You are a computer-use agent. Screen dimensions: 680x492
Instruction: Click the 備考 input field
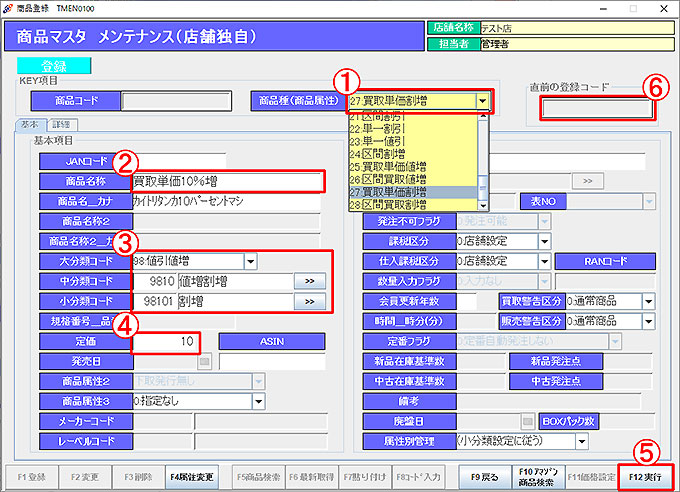pyautogui.click(x=549, y=401)
